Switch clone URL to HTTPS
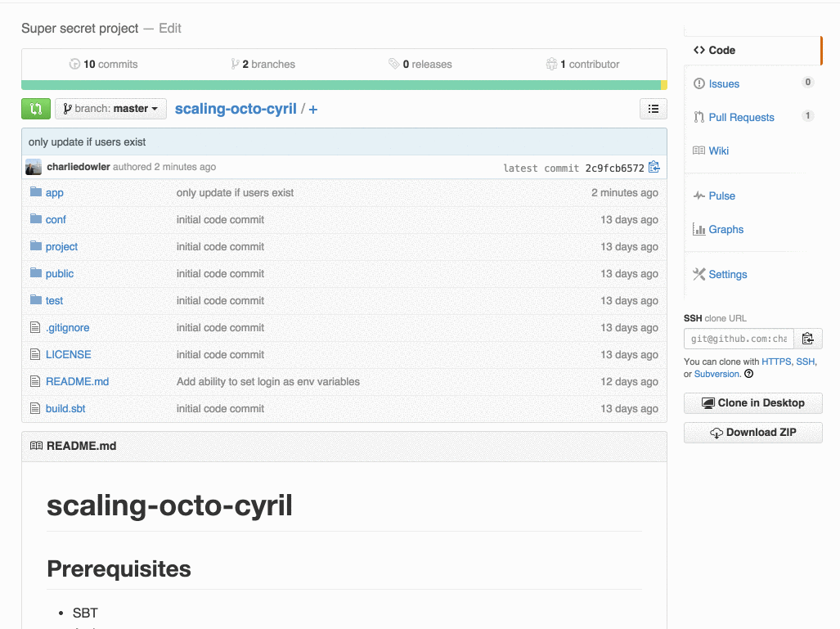The image size is (840, 629). pos(776,362)
